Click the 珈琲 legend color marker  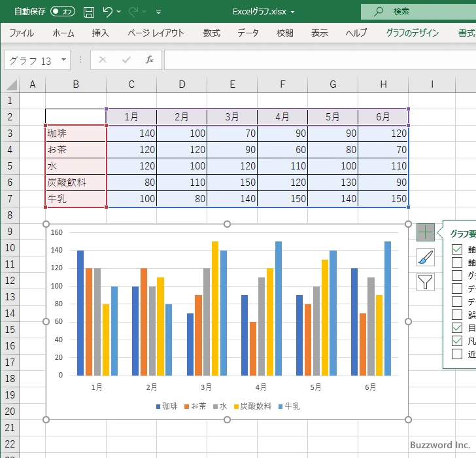point(158,407)
